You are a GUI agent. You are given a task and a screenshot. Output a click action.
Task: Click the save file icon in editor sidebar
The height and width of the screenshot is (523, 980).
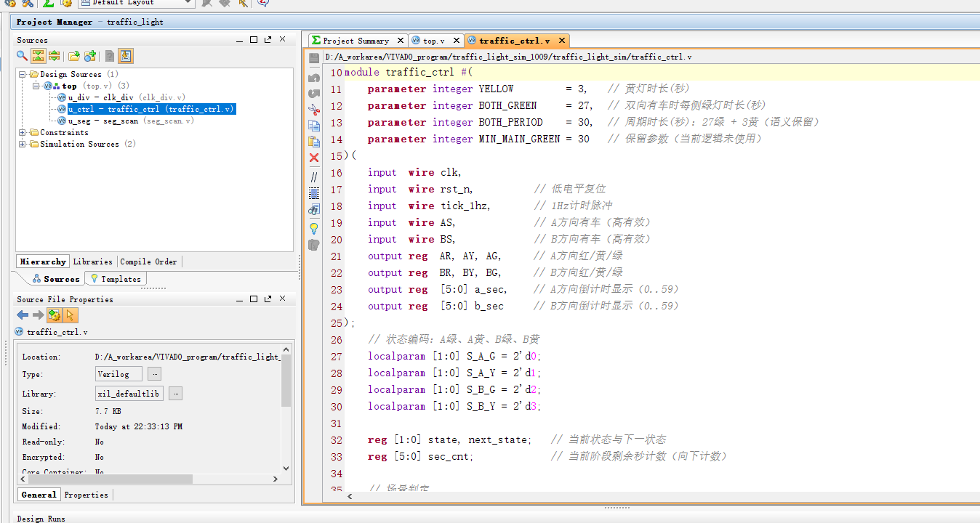[x=314, y=58]
